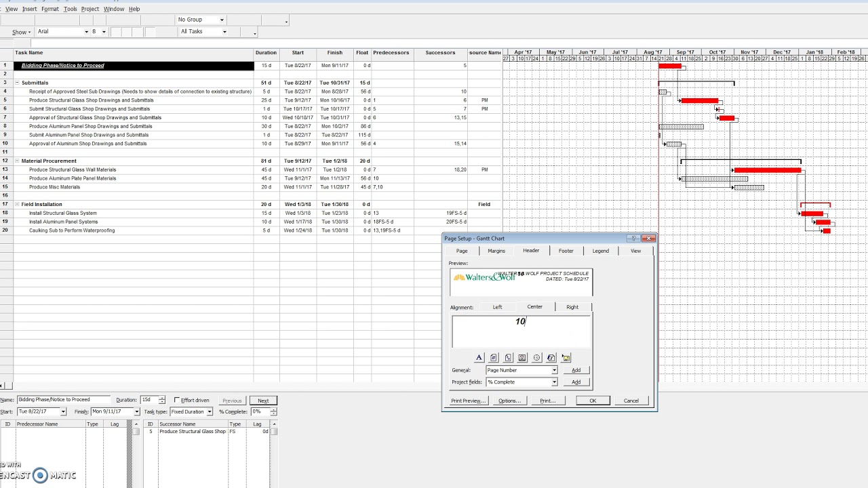Cancel the Page Setup dialog

coord(631,401)
